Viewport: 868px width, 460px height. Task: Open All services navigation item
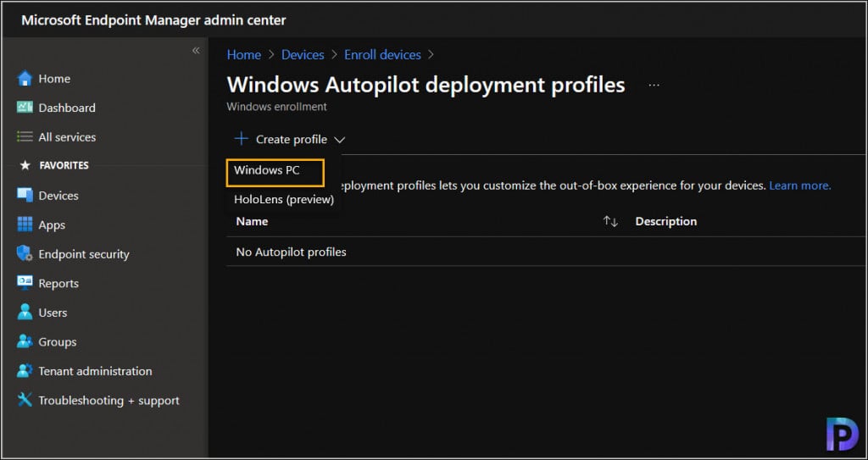point(67,136)
